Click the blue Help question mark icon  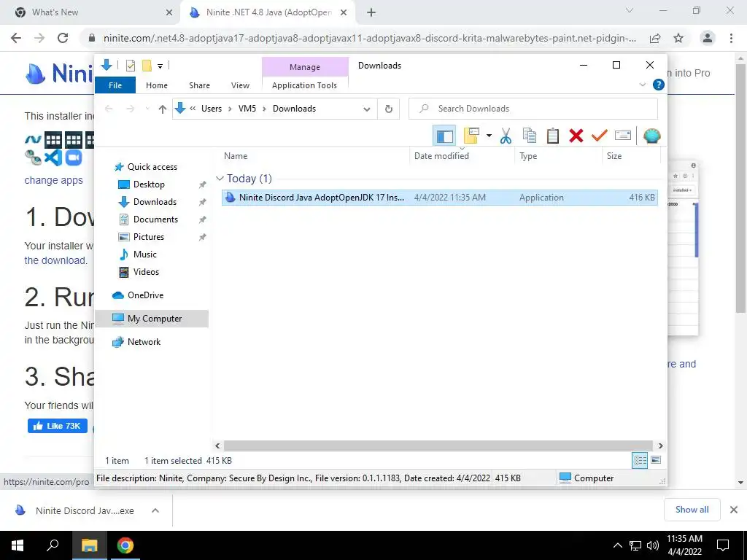pos(659,85)
